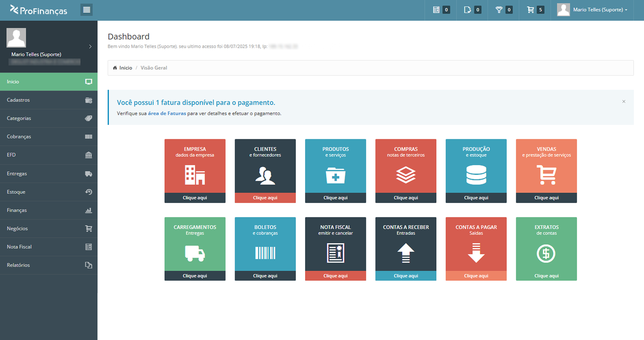The height and width of the screenshot is (340, 644).
Task: Open the Clientes e fornecedores tile
Action: (265, 175)
